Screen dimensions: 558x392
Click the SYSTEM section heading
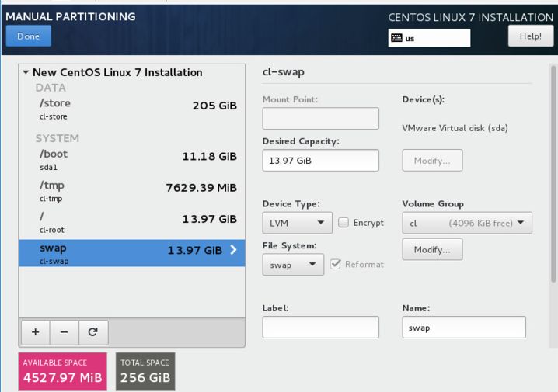[x=58, y=138]
